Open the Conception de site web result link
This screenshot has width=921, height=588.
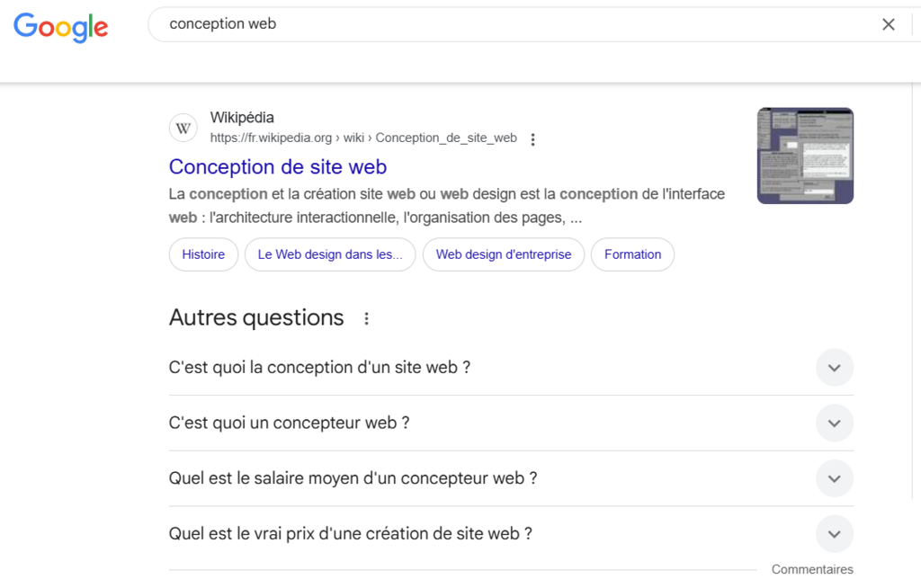coord(278,167)
